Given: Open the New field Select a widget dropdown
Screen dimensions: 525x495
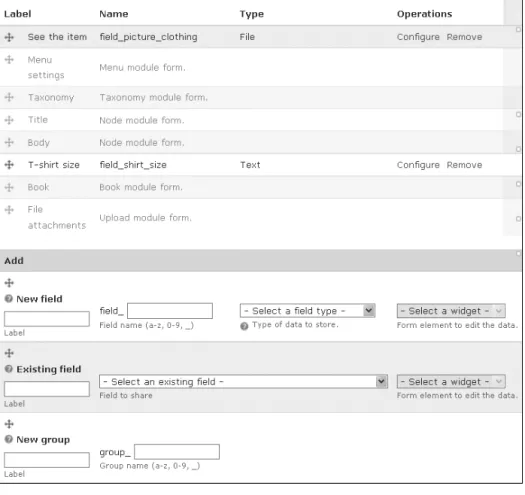Looking at the screenshot, I should pyautogui.click(x=451, y=311).
